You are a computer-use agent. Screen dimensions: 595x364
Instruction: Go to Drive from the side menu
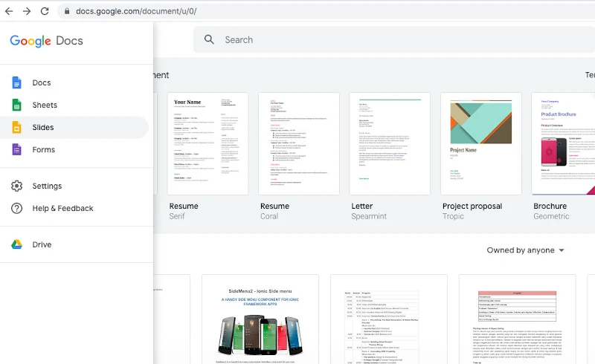(74, 244)
